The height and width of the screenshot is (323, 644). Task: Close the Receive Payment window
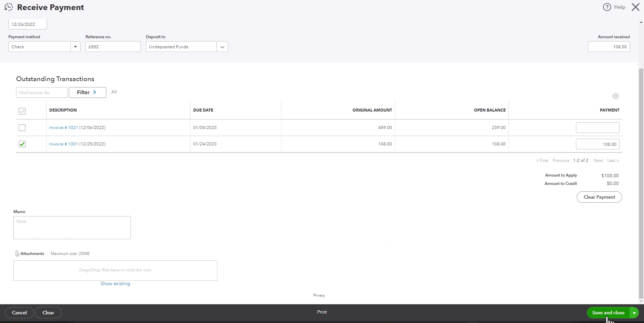pyautogui.click(x=635, y=7)
